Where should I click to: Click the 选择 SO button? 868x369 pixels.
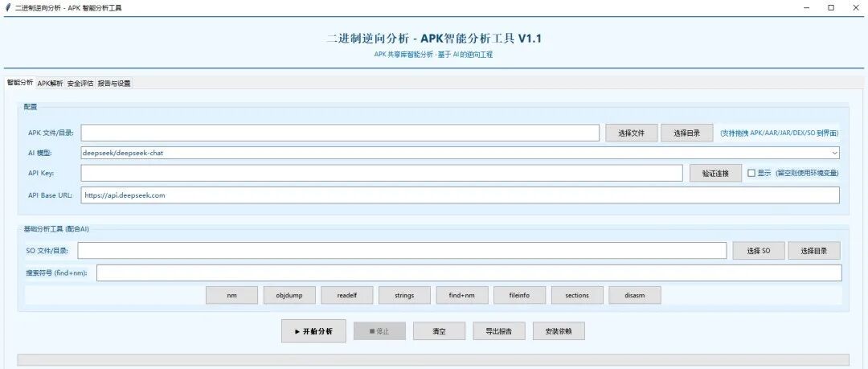click(759, 251)
